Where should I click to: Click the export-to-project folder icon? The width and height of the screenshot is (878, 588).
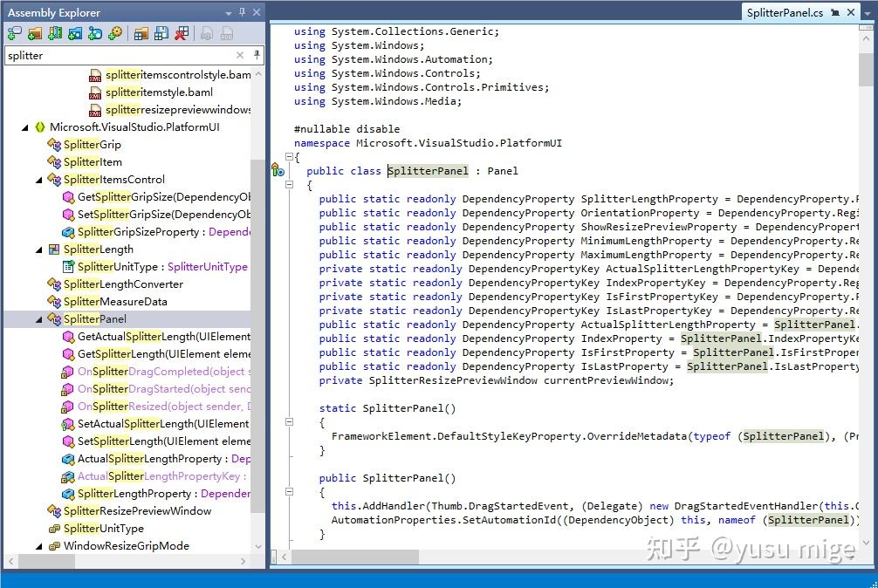click(x=140, y=33)
